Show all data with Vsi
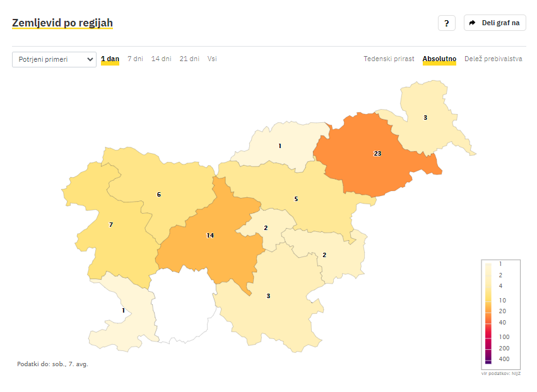The image size is (537, 392). pyautogui.click(x=212, y=59)
